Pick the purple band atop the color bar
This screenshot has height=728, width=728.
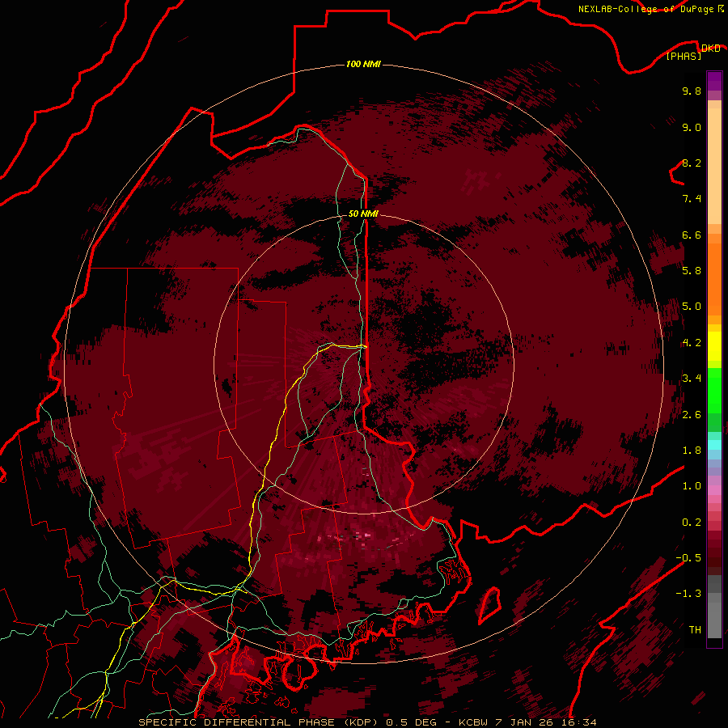tap(714, 81)
